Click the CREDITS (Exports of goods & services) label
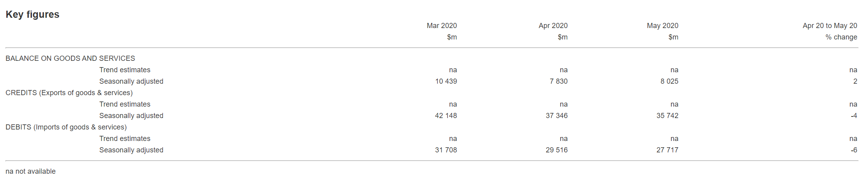Screen dimensions: 868x182 tap(69, 93)
